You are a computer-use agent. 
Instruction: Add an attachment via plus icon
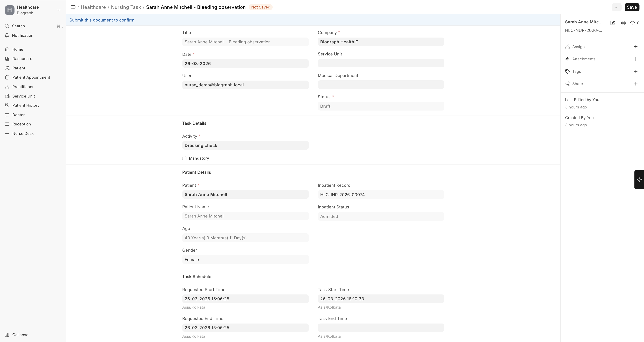point(636,59)
